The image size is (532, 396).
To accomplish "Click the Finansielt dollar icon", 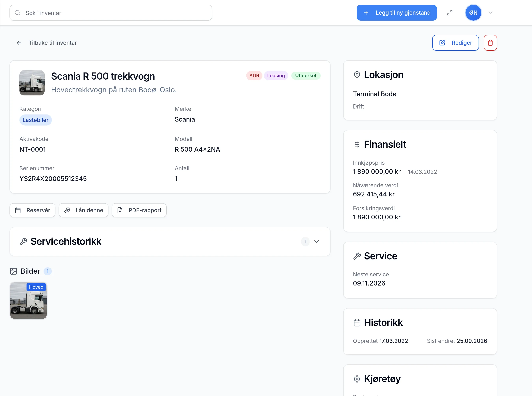I will point(357,144).
